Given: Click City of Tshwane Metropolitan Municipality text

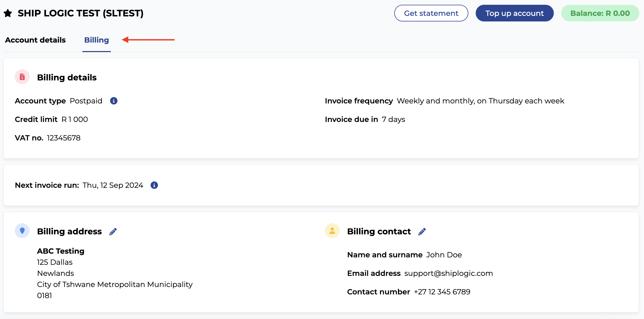Looking at the screenshot, I should (x=115, y=284).
